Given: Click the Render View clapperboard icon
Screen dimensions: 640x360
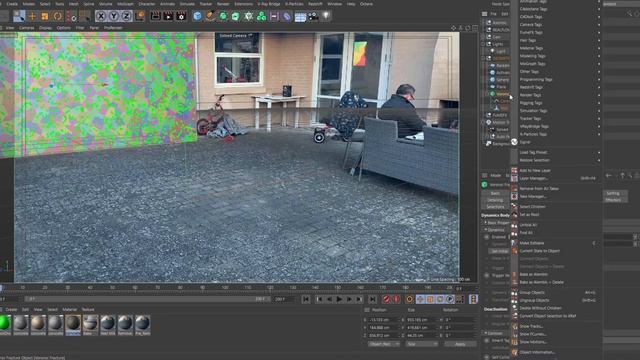Looking at the screenshot, I should [156, 16].
